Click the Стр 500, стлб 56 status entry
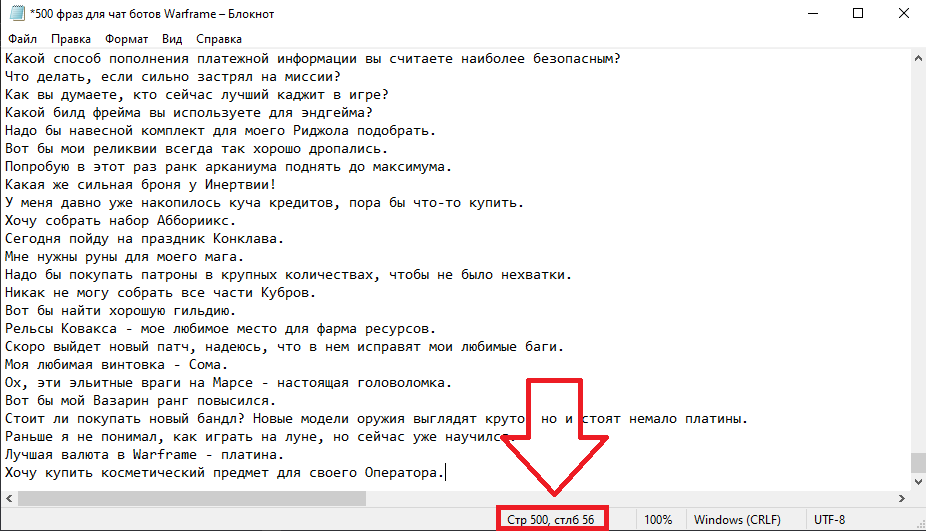926x531 pixels. pos(550,520)
